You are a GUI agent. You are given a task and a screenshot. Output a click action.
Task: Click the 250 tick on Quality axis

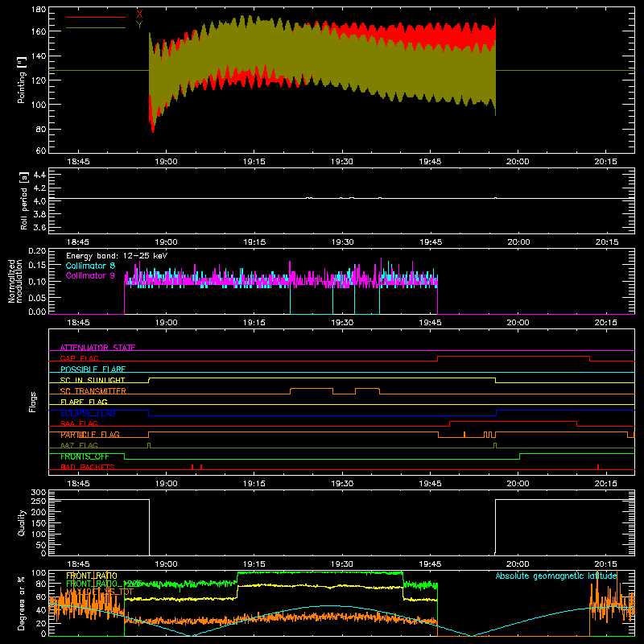click(x=38, y=501)
